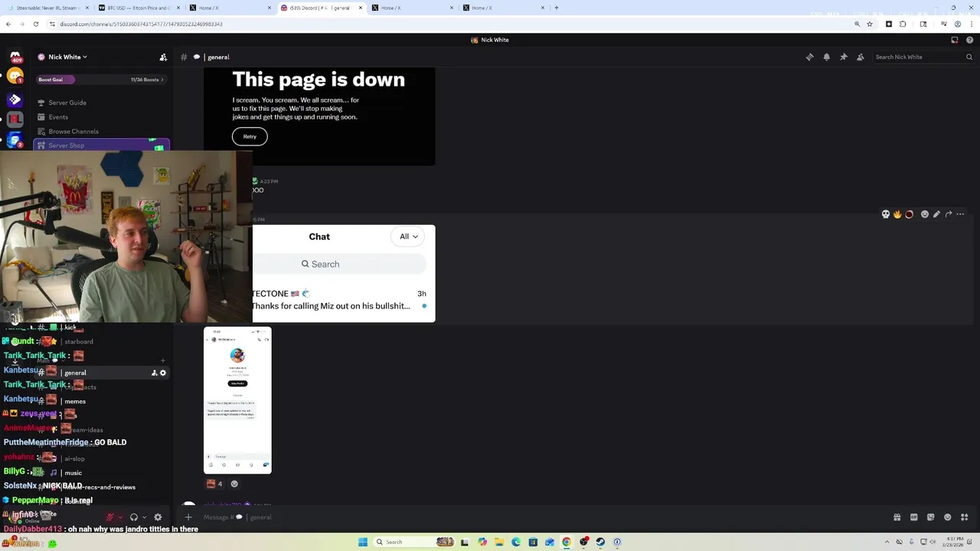980x551 pixels.
Task: Click the Message #general input field
Action: (x=536, y=517)
